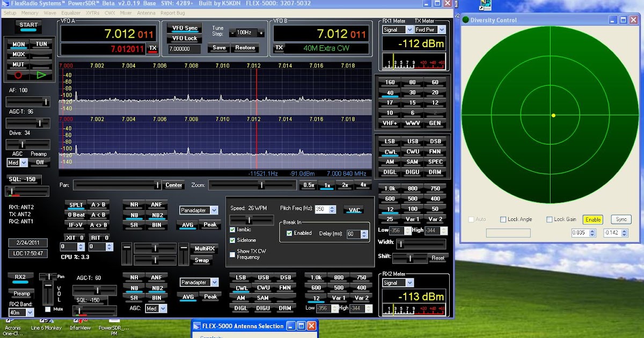Screen dimensions: 644x338
Task: Activate the TUN tune button
Action: [42, 44]
